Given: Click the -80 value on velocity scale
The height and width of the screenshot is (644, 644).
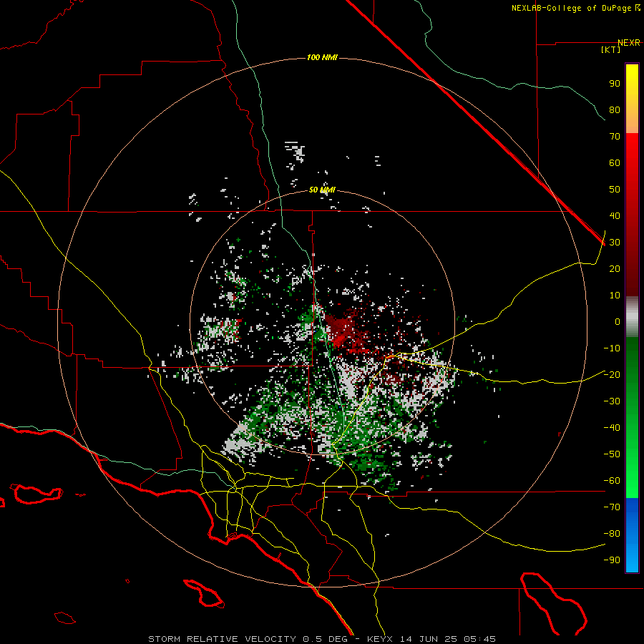Looking at the screenshot, I should pyautogui.click(x=612, y=534).
